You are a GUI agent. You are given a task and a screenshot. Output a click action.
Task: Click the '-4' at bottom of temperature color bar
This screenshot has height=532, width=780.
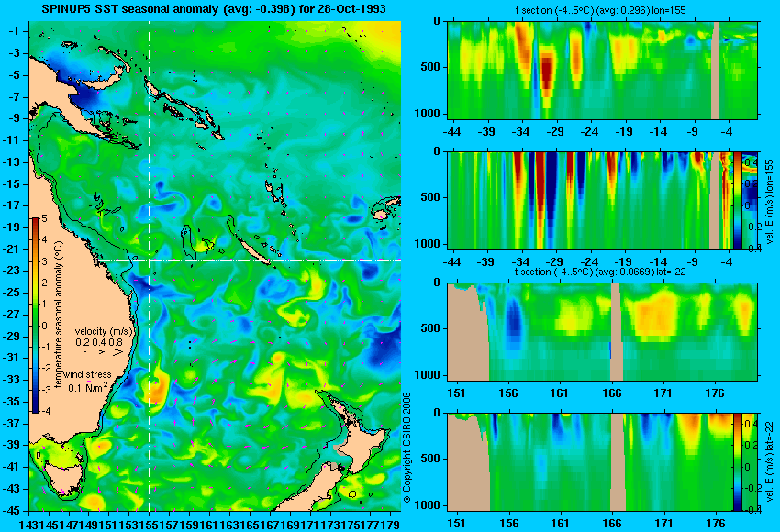point(44,412)
